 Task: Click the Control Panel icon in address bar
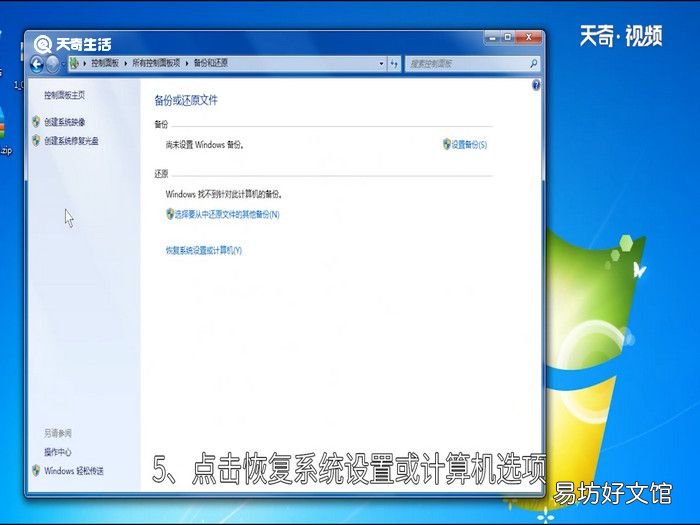click(74, 63)
